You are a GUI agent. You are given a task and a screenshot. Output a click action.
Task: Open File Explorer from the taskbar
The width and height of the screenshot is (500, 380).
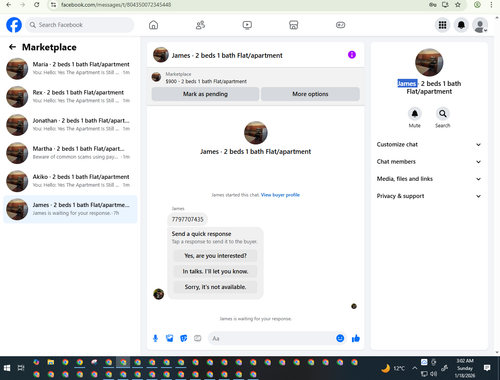pyautogui.click(x=51, y=362)
